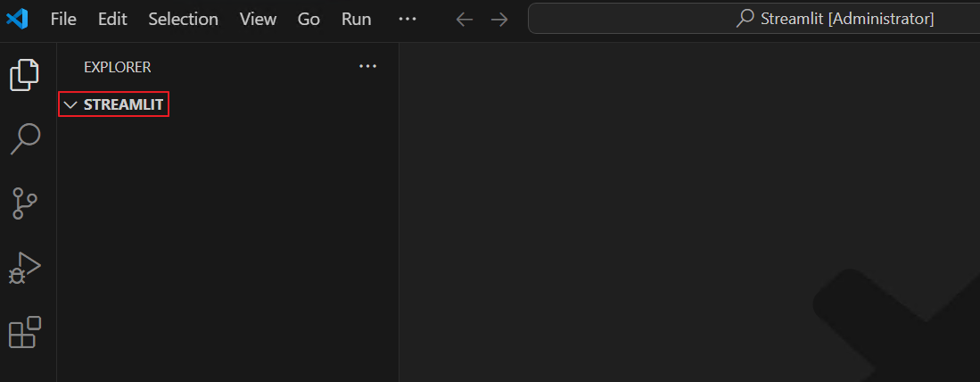The width and height of the screenshot is (980, 382).
Task: Go forward with the right arrow
Action: 498,20
